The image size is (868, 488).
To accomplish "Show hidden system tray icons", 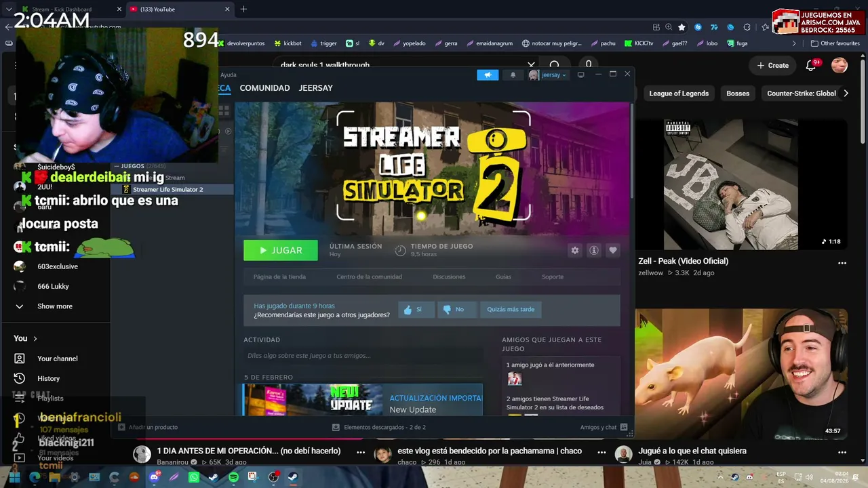I will pos(719,477).
